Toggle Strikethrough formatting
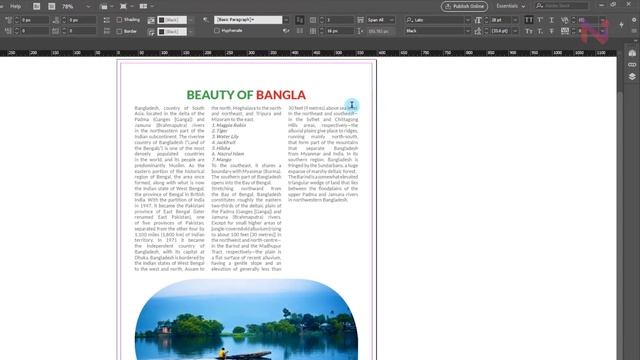 (551, 31)
